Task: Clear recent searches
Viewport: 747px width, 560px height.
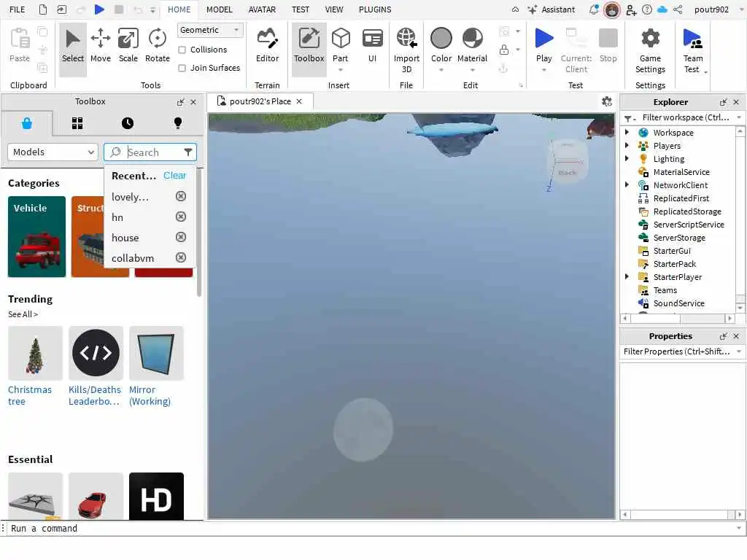Action: [x=174, y=175]
